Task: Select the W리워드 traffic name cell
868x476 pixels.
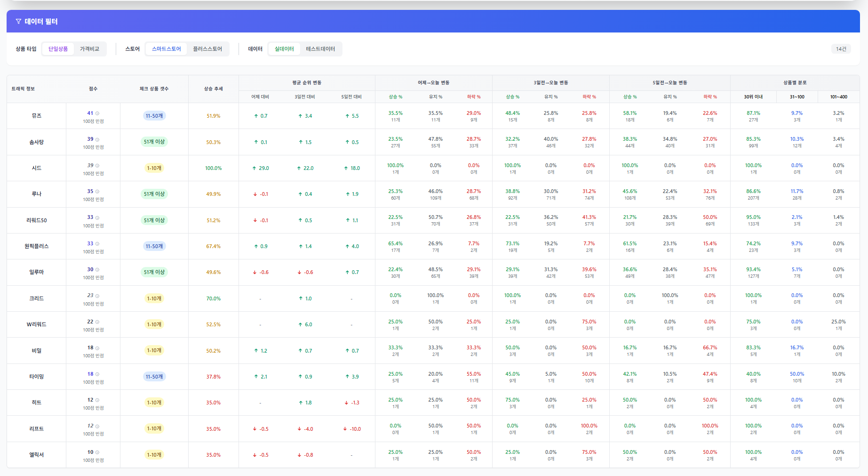Action: (37, 324)
